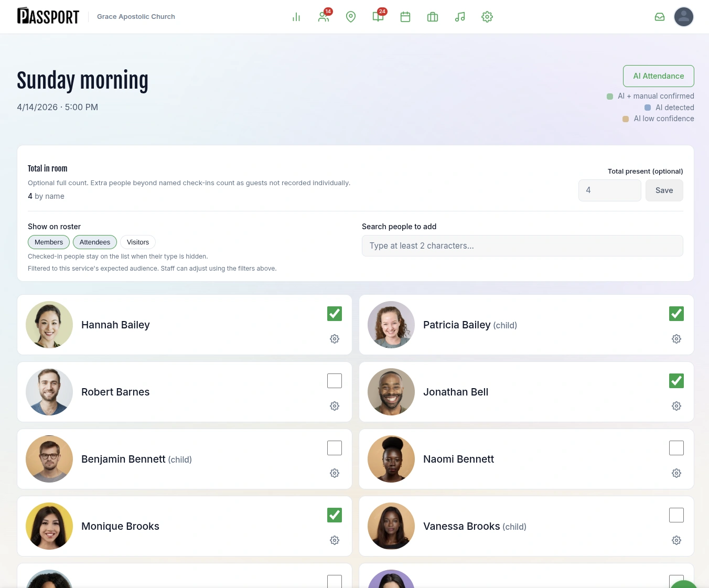Click the blue AI detected swatch
Screen dimensions: 709x588
[648, 108]
